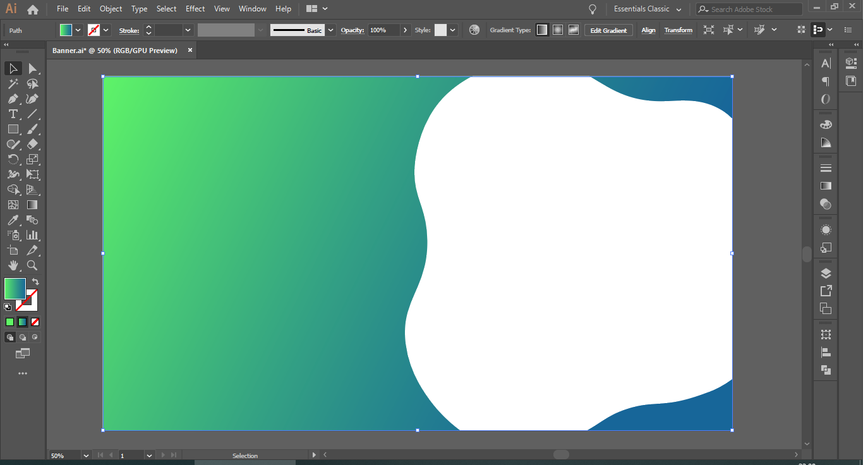Set paint mode to Color

[9, 322]
